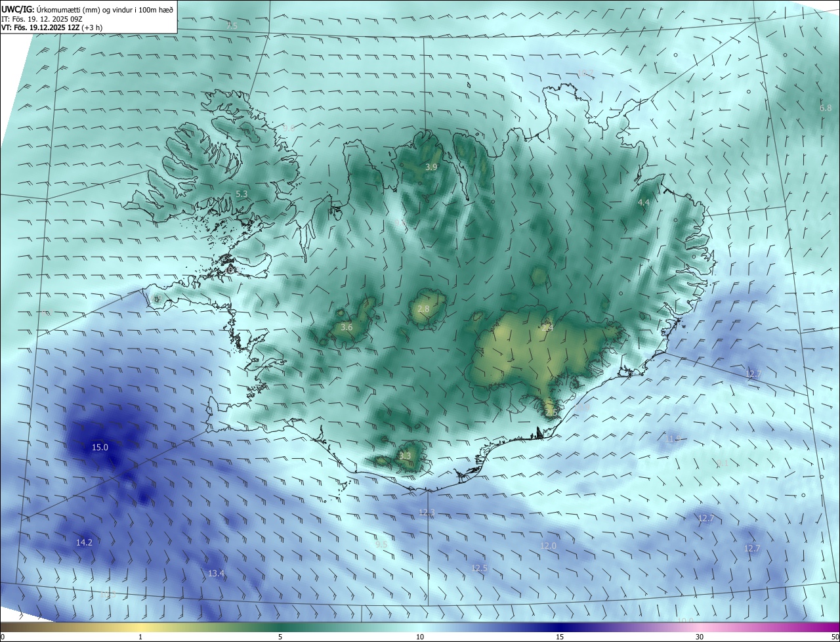The height and width of the screenshot is (642, 840).
Task: Click the "1" tick label on the color scale
Action: coord(140,637)
